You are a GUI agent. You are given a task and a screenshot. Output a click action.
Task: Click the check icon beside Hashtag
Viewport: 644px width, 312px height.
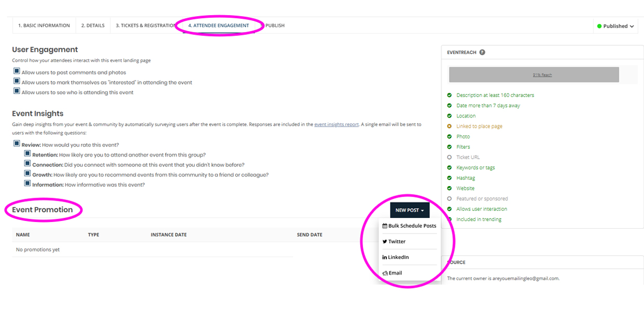pyautogui.click(x=449, y=178)
